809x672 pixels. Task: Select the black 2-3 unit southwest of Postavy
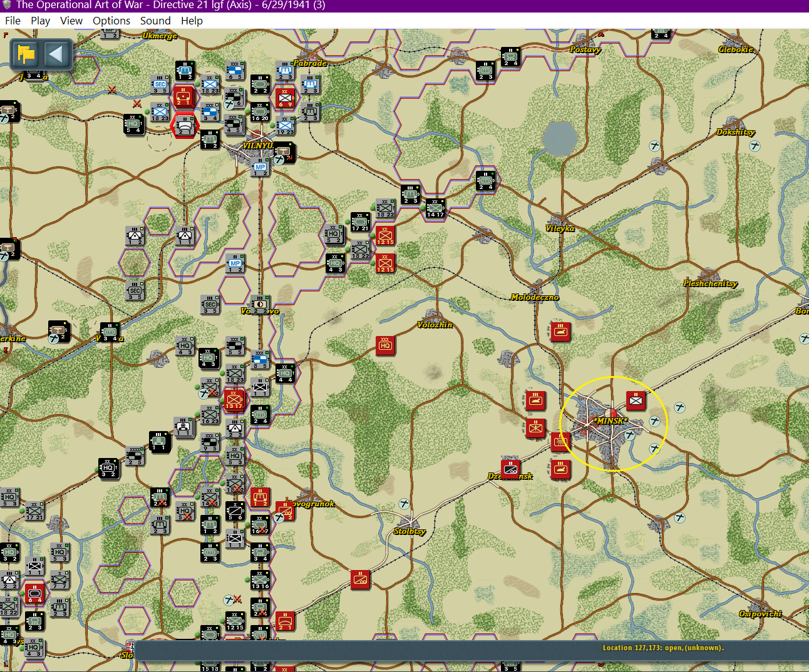click(485, 71)
